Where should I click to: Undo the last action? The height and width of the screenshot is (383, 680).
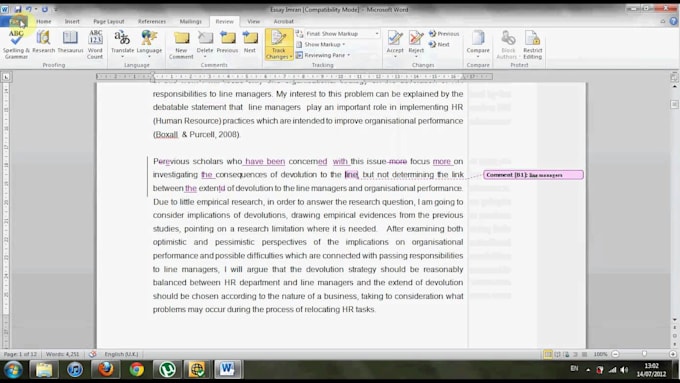(29, 9)
